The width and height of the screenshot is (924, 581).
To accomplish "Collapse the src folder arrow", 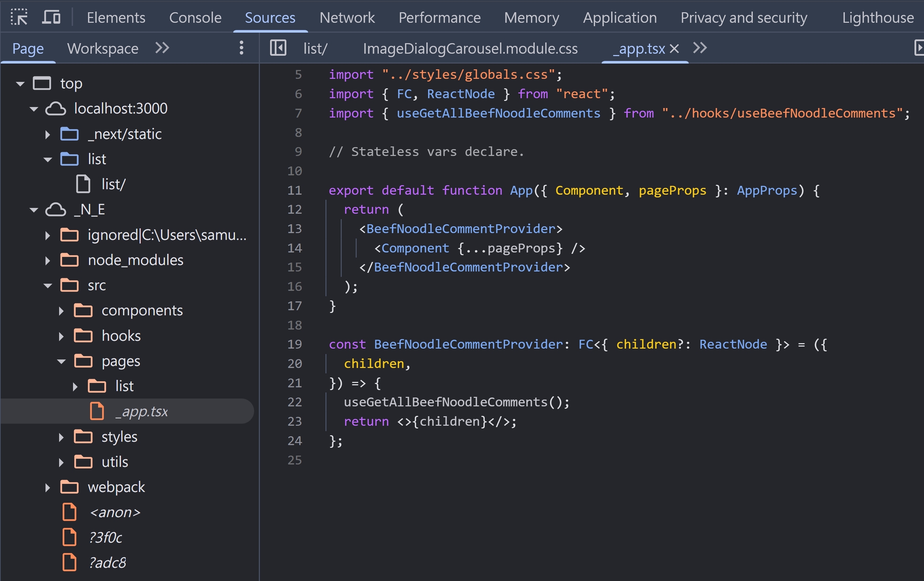I will tap(48, 285).
